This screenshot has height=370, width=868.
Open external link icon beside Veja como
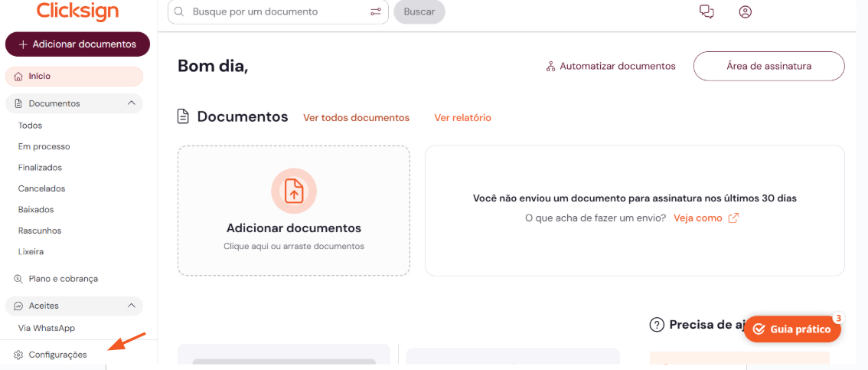tap(733, 218)
